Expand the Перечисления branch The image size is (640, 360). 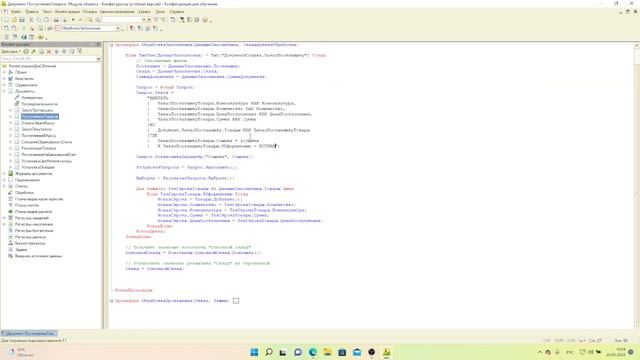point(4,180)
